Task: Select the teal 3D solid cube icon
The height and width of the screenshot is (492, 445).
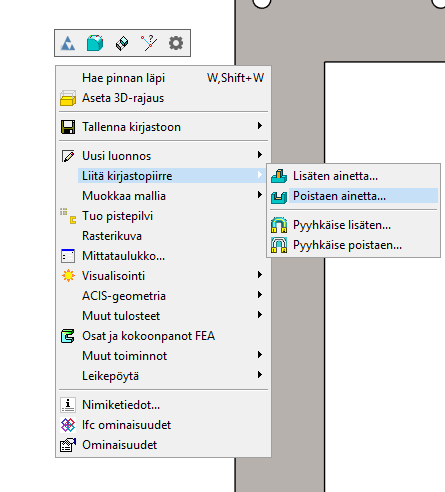Action: point(95,43)
